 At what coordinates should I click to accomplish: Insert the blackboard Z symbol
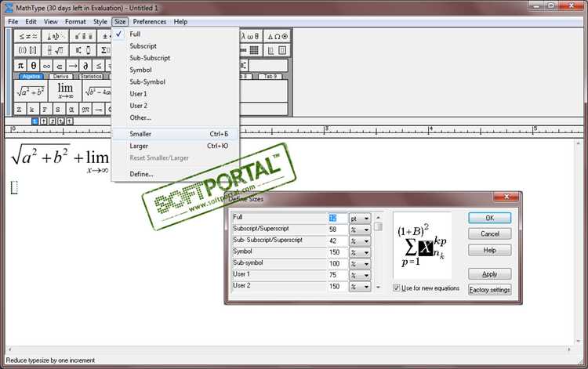19,110
